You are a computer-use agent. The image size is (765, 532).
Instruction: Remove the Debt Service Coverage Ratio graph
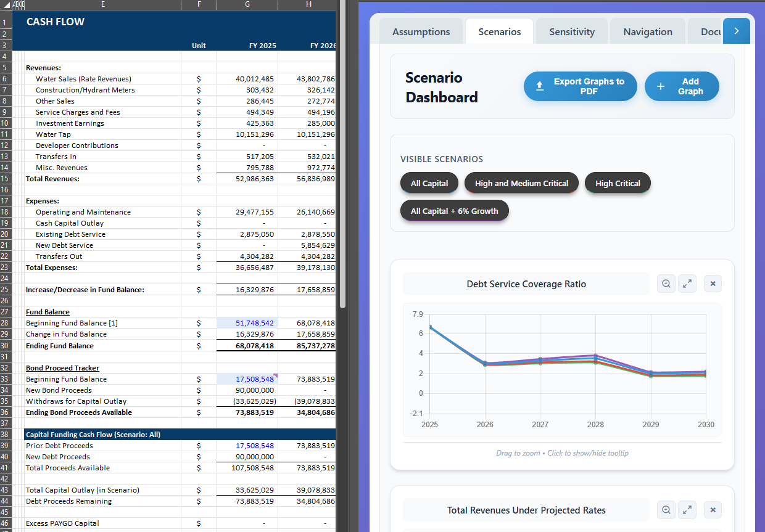click(x=713, y=284)
